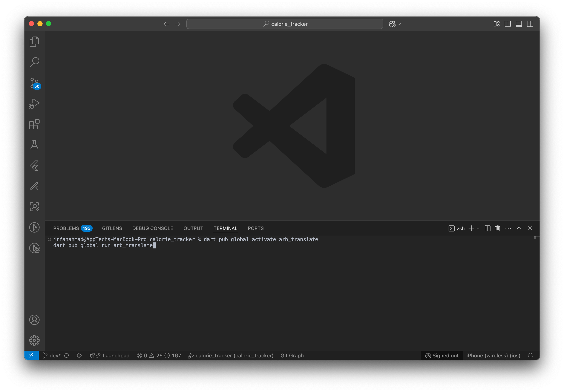The height and width of the screenshot is (392, 564).
Task: Click the dev* branch in status bar
Action: pyautogui.click(x=52, y=355)
